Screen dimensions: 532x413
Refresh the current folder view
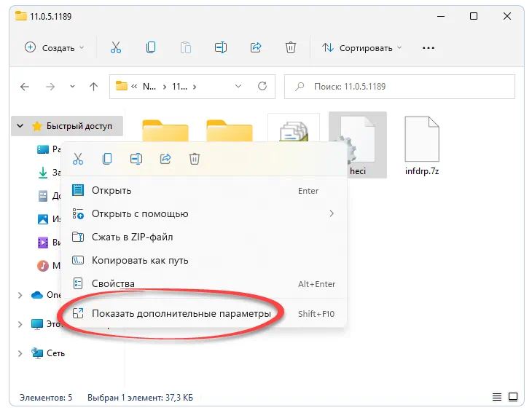pos(262,86)
